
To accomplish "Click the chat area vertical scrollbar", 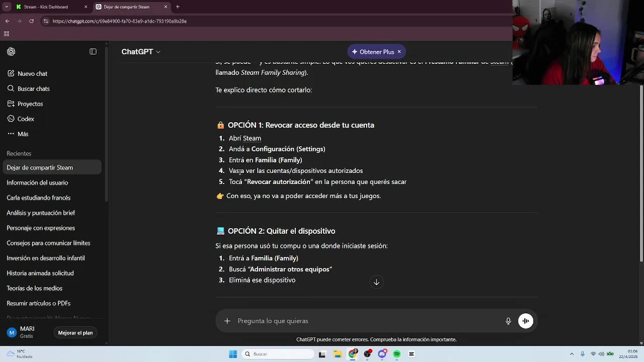I will pos(641,173).
